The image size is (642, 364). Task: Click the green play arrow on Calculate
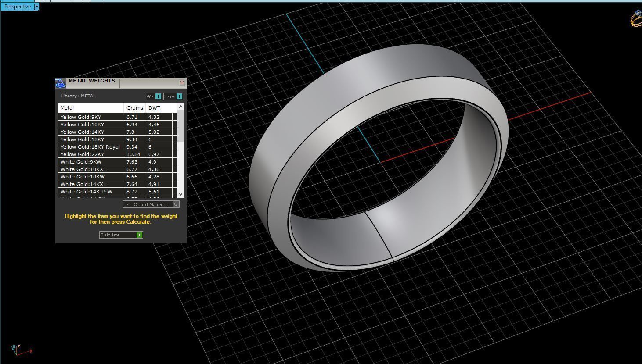tap(140, 235)
